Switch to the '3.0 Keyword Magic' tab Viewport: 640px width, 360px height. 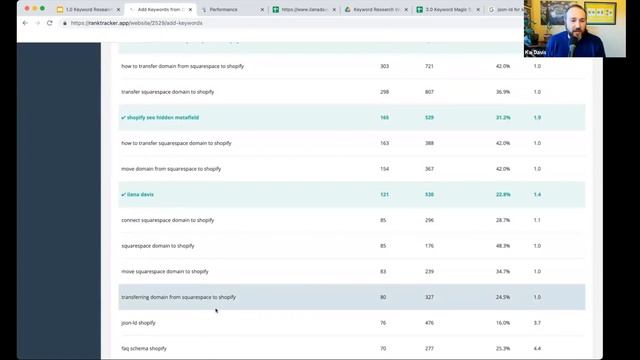tap(448, 9)
